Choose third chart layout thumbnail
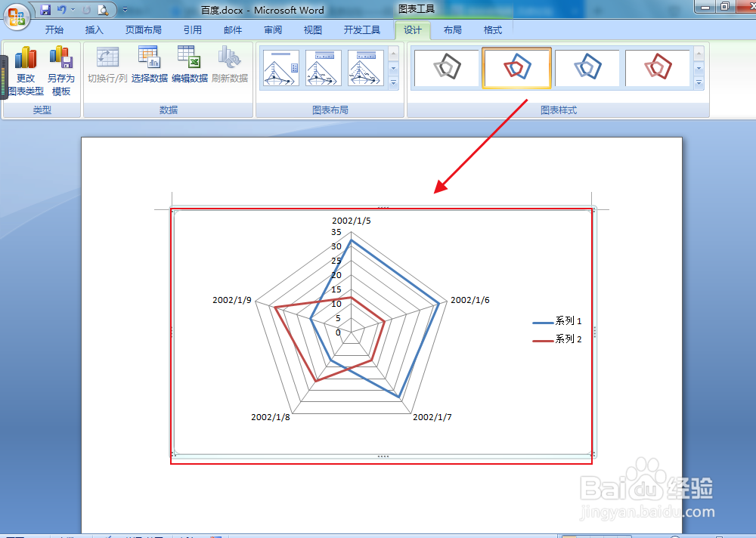756x538 pixels. [x=365, y=68]
